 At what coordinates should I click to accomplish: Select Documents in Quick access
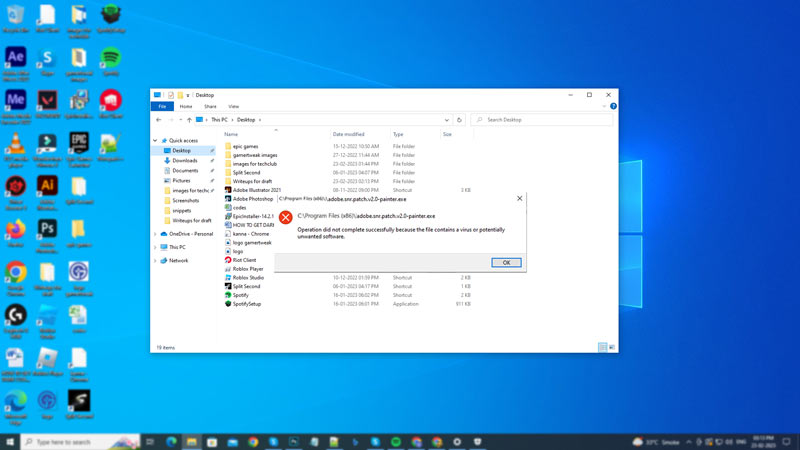pos(184,171)
